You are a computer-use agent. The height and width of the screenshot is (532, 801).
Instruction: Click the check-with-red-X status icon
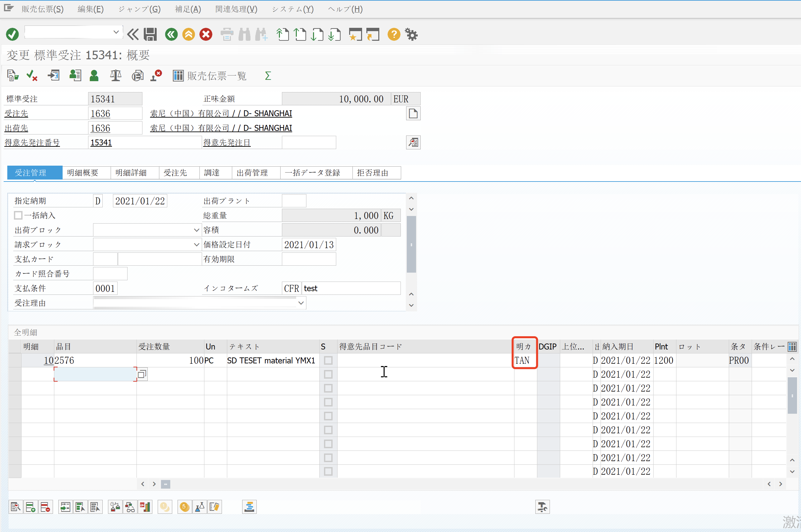click(x=32, y=76)
